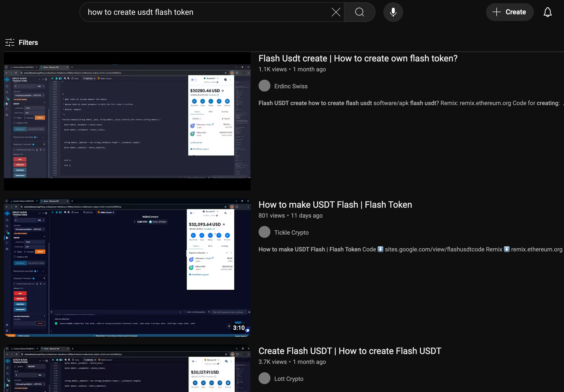Play the thumbnail with 3:10 duration
564x392 pixels.
click(x=127, y=267)
